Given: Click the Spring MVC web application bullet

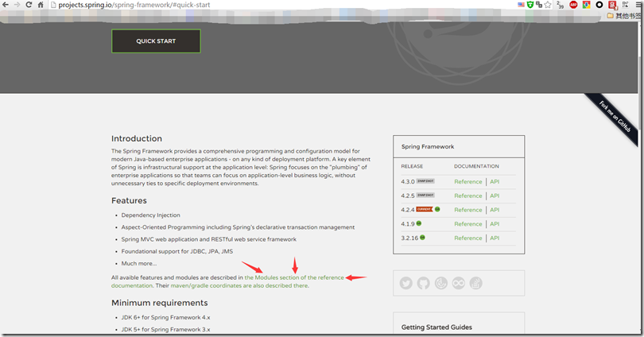Looking at the screenshot, I should (208, 239).
